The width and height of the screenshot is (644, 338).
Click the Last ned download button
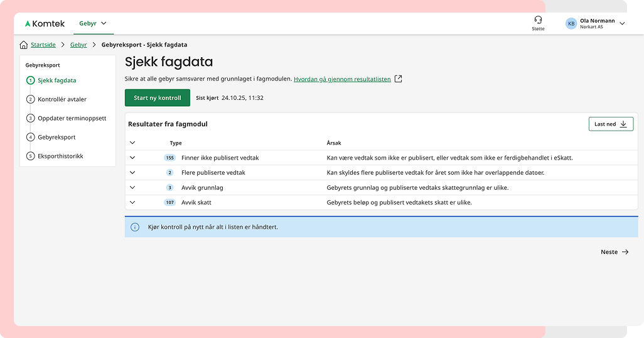(610, 124)
